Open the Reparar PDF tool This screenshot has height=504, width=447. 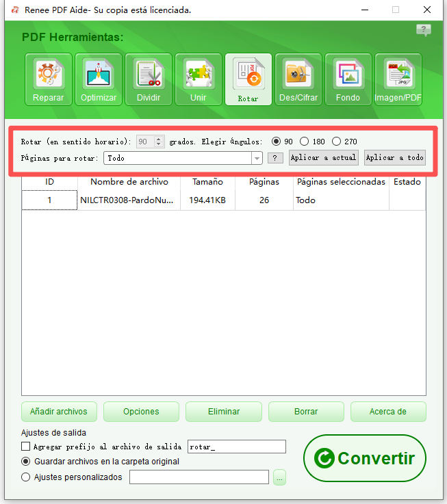(x=49, y=79)
